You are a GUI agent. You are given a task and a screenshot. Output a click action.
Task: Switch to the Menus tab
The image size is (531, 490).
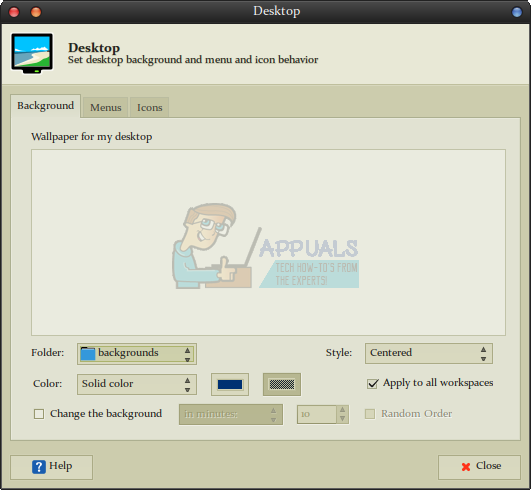105,107
